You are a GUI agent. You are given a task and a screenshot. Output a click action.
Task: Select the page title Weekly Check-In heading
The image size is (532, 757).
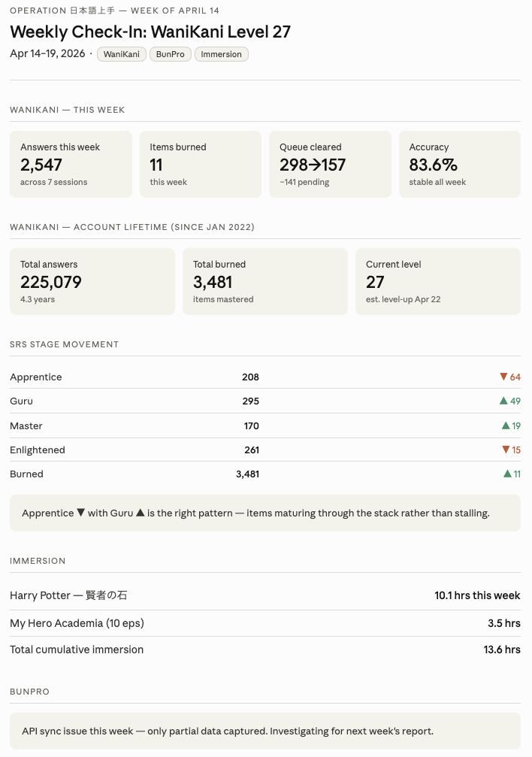click(x=150, y=32)
